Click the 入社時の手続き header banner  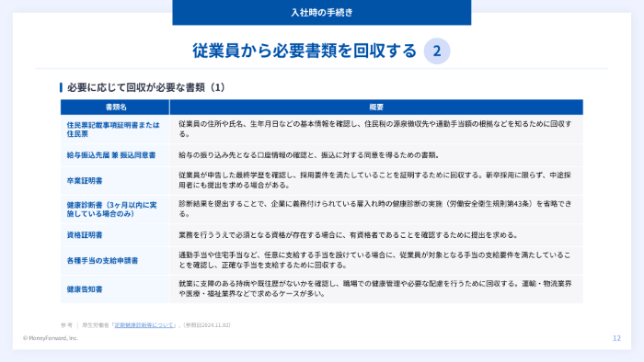(x=322, y=12)
